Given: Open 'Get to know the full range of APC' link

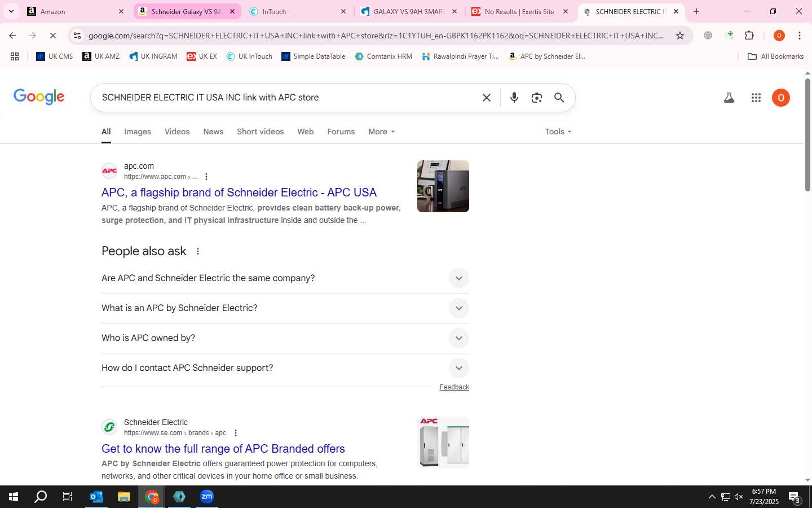Looking at the screenshot, I should (223, 449).
